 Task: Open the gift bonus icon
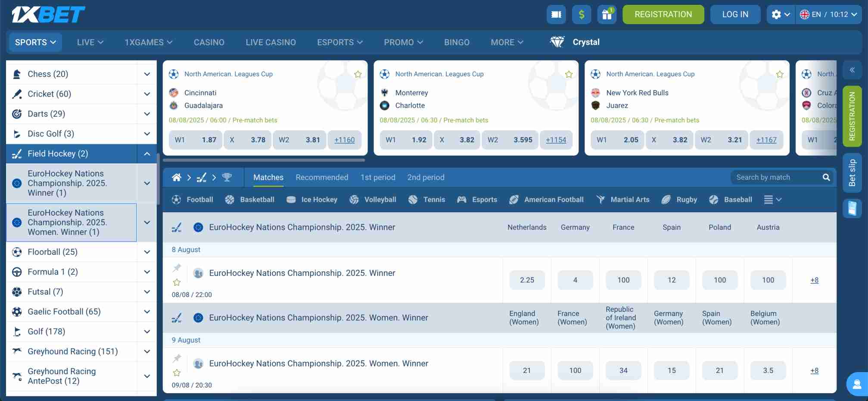pyautogui.click(x=607, y=14)
